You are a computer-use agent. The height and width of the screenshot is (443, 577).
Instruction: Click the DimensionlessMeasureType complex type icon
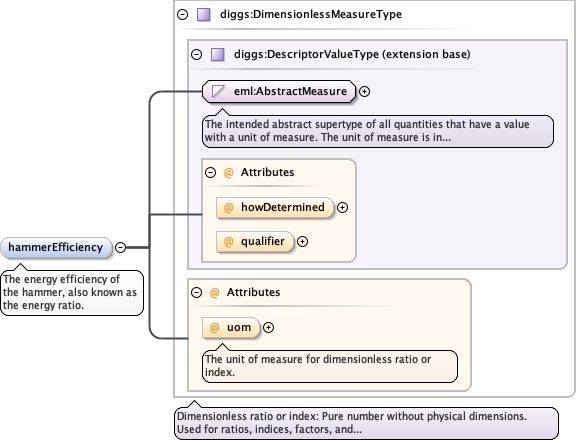pos(204,14)
